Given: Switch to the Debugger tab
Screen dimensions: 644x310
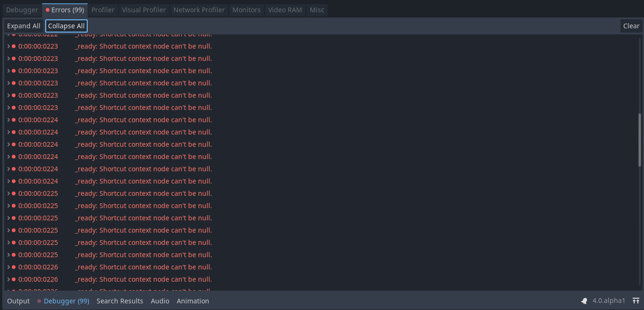Looking at the screenshot, I should (x=22, y=9).
